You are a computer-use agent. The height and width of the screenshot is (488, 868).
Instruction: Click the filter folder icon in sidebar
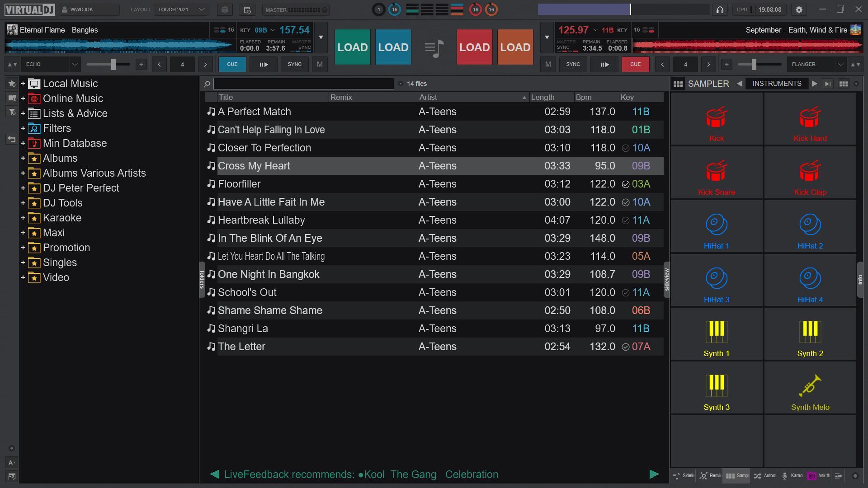12,112
